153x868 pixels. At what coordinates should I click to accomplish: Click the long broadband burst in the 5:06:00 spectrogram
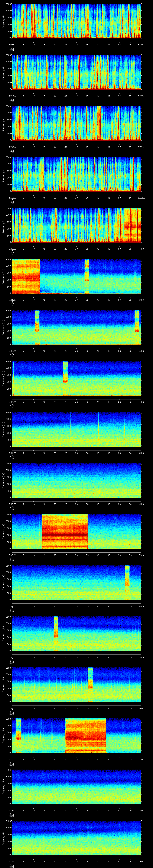[x=65, y=531]
